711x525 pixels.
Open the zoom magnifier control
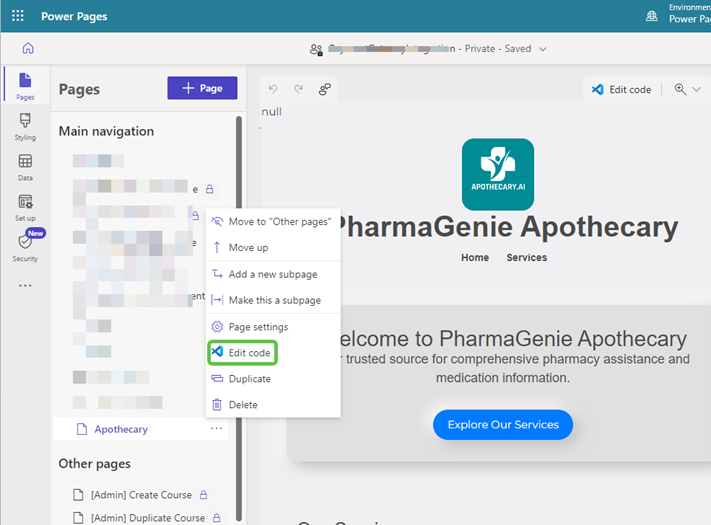click(x=680, y=89)
